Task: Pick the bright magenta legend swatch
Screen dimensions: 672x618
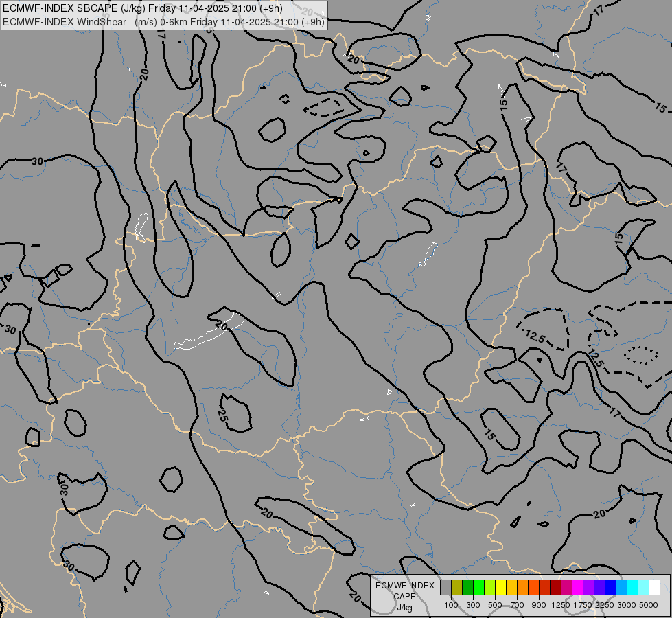Action: click(x=578, y=588)
